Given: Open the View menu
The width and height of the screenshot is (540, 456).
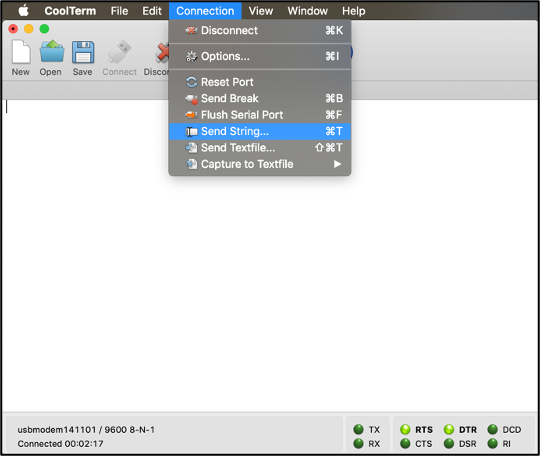Looking at the screenshot, I should click(261, 11).
